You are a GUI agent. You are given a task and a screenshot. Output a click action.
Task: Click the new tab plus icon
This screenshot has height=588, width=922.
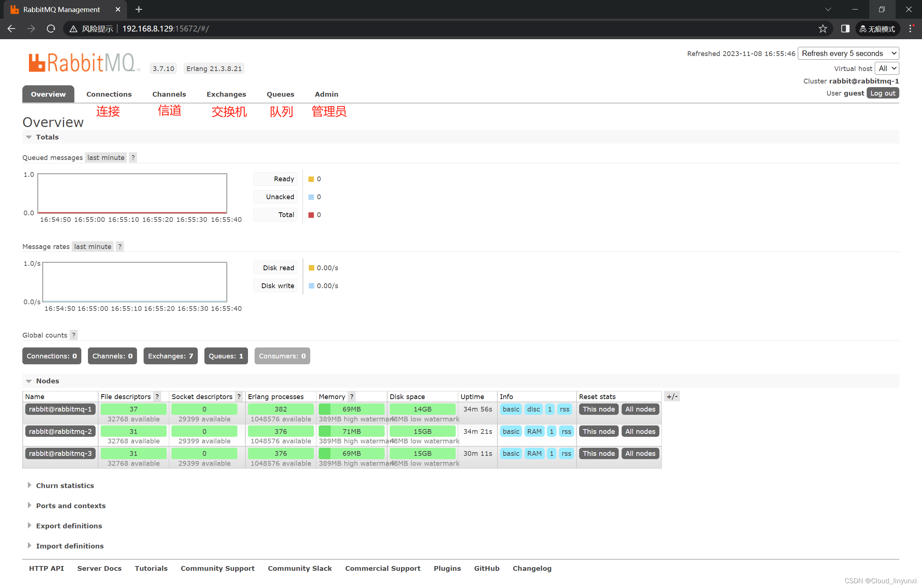[138, 9]
